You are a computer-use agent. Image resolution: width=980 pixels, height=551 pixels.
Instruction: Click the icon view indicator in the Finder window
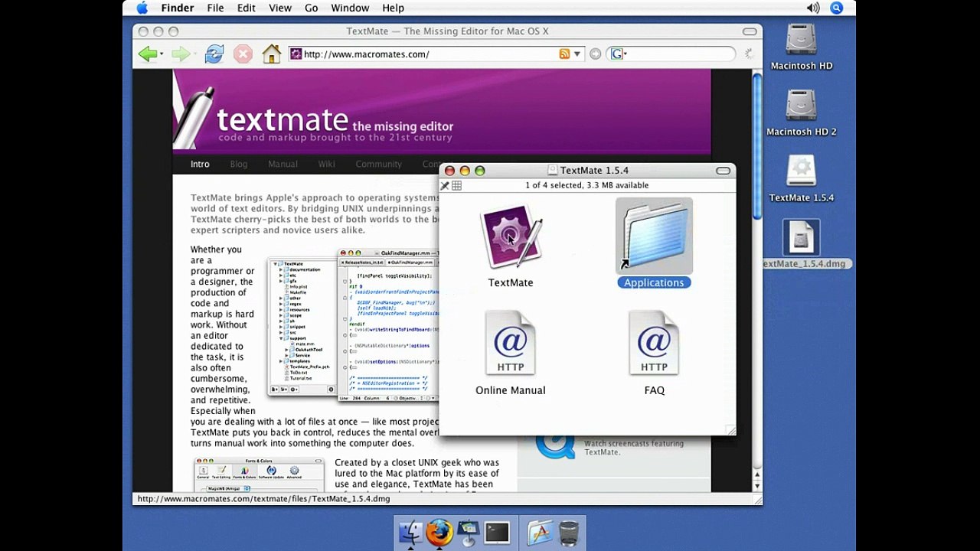click(456, 185)
